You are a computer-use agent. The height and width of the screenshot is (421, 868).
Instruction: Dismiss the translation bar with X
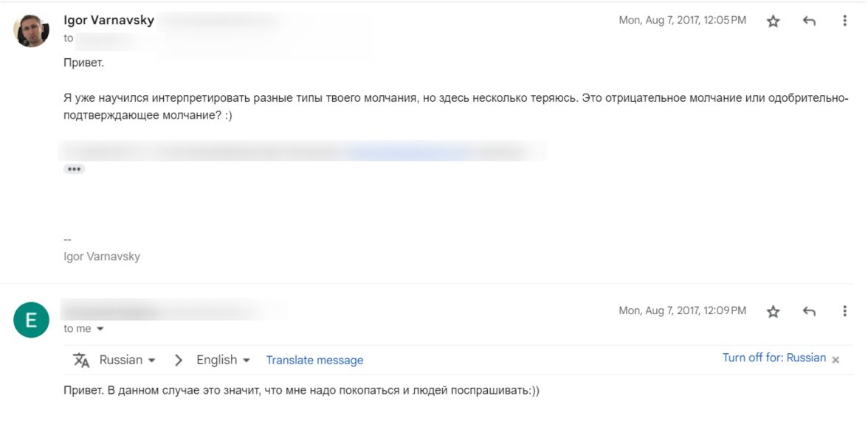coord(836,360)
